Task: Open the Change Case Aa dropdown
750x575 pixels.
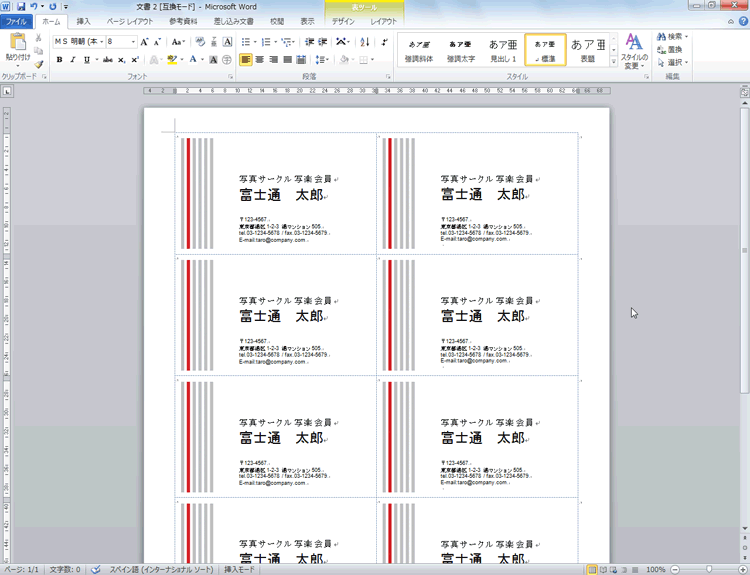Action: [x=178, y=42]
